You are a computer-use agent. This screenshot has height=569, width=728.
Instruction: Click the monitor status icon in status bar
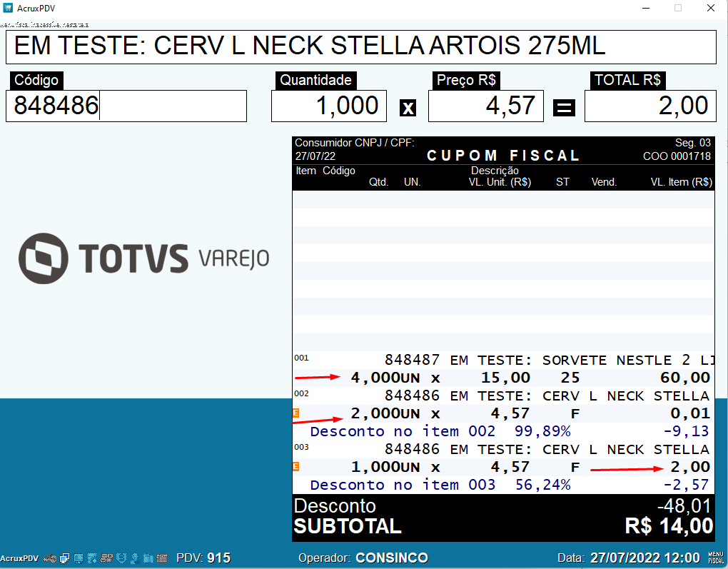point(79,558)
